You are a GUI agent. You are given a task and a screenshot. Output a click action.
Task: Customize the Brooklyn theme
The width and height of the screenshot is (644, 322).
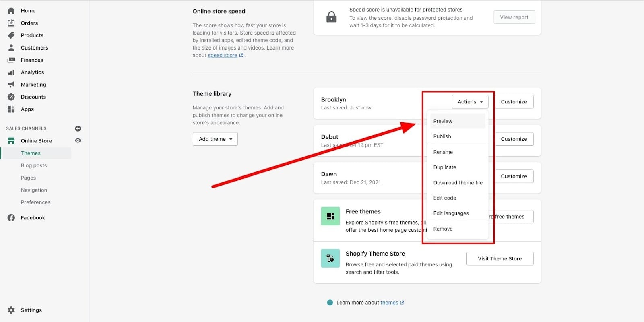[x=514, y=102]
